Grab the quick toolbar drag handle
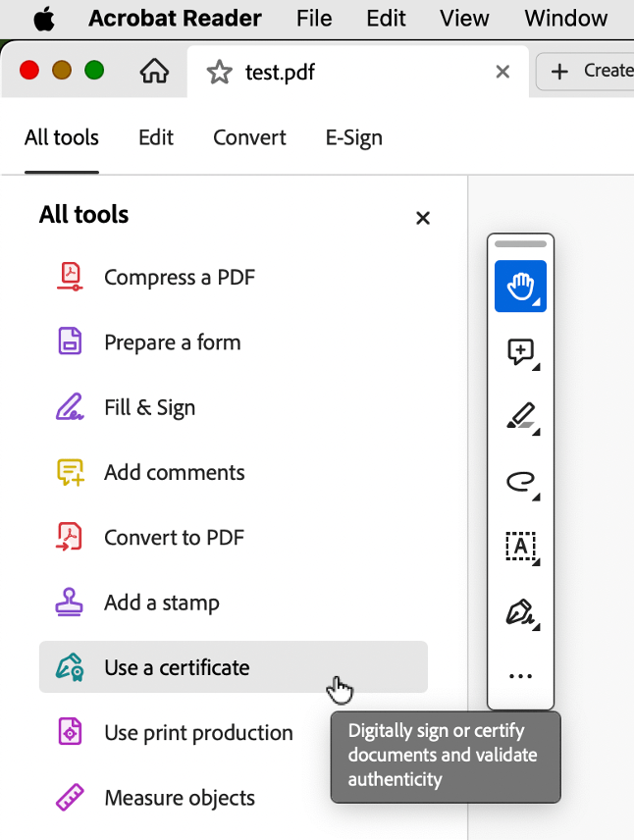634x840 pixels. point(520,243)
